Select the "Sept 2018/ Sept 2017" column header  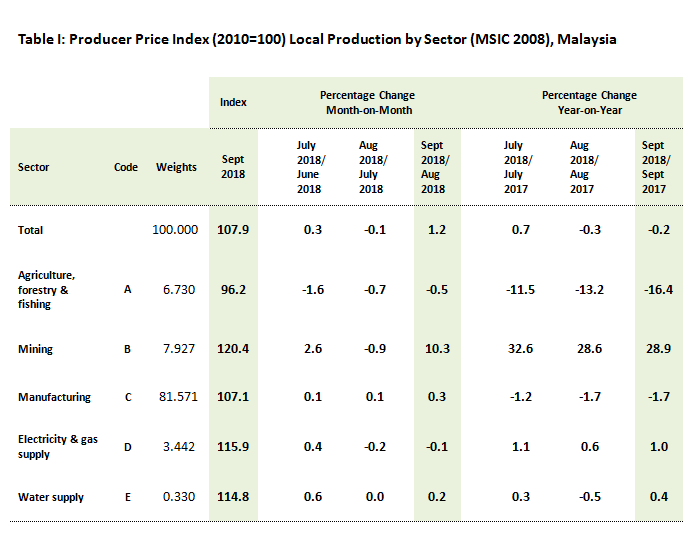(x=656, y=167)
